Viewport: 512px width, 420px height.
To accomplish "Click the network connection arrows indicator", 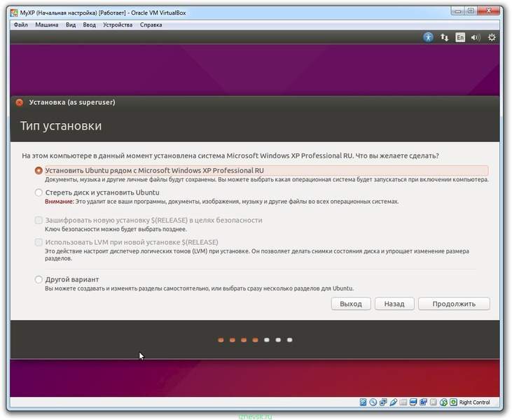I will (x=444, y=38).
